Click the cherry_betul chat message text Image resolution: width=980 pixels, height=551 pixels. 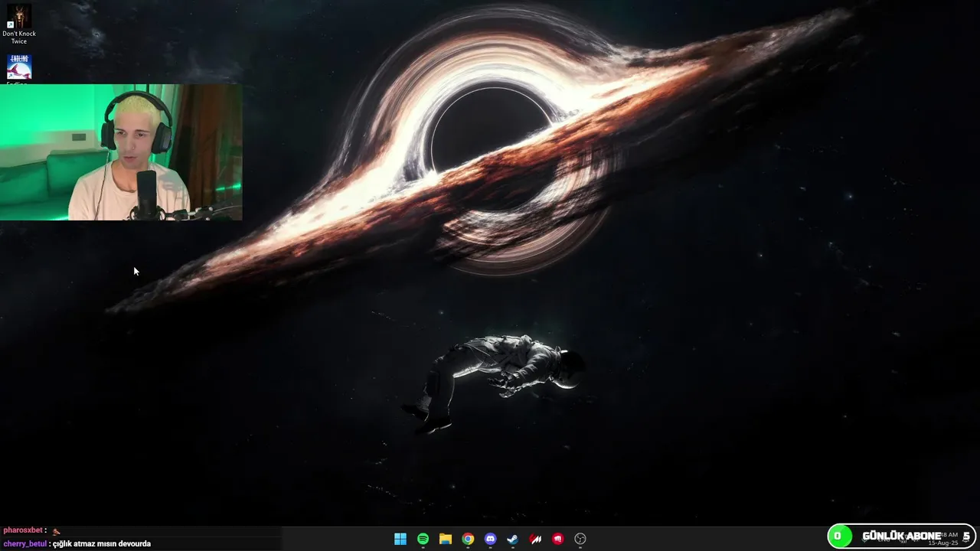102,543
